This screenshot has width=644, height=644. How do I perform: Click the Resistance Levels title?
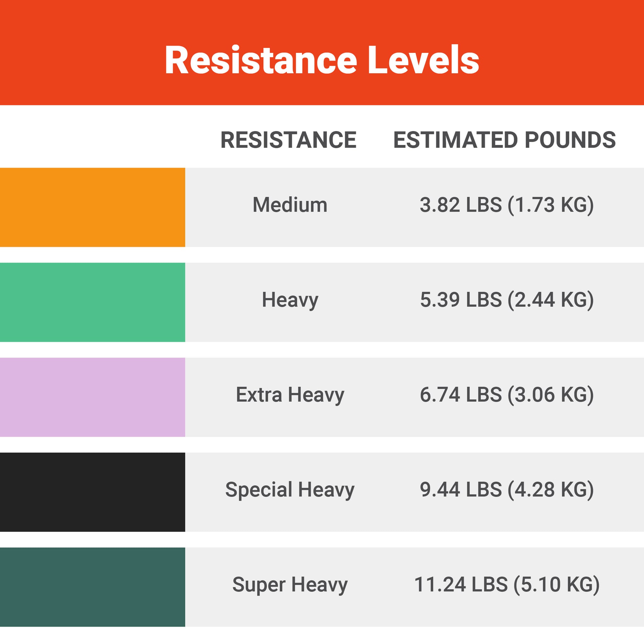point(322,60)
